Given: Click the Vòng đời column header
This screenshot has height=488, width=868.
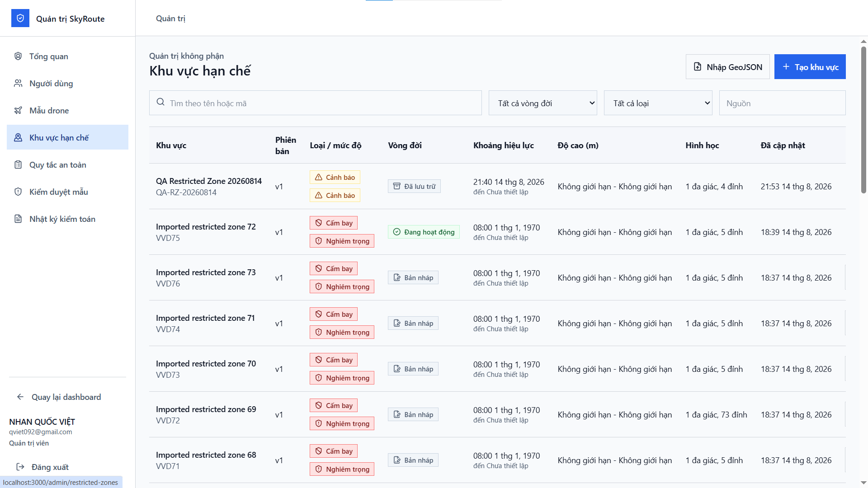Looking at the screenshot, I should (405, 145).
